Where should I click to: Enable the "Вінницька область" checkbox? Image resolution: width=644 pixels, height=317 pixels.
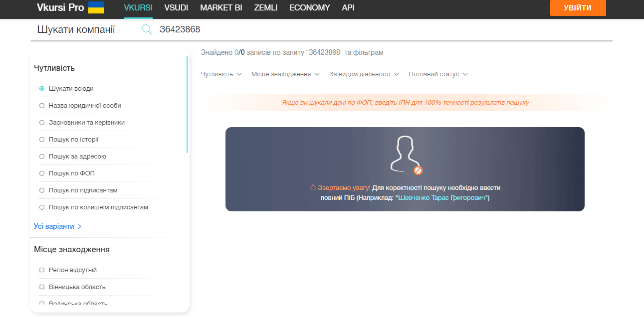click(x=42, y=287)
